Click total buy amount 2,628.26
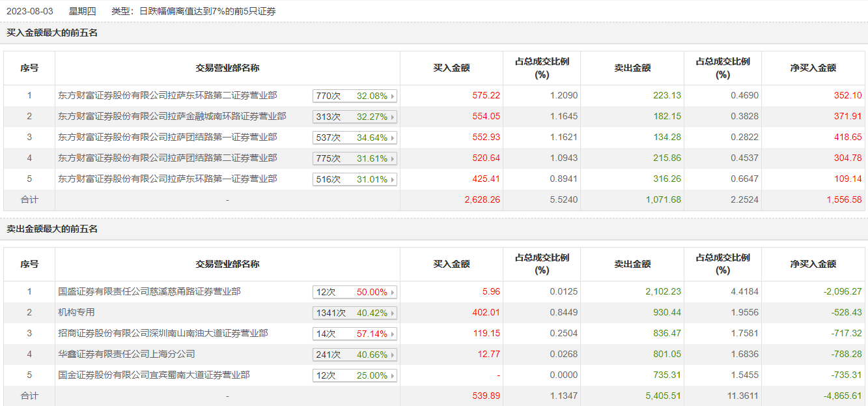This screenshot has width=868, height=406. coord(483,199)
